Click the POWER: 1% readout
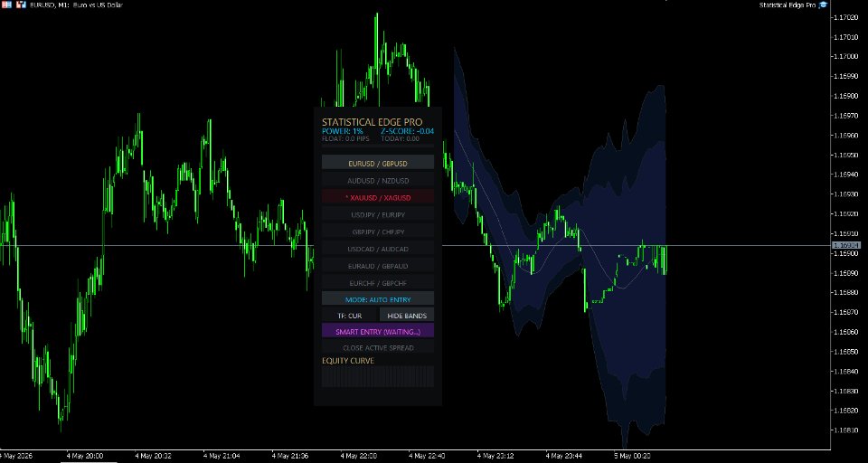This screenshot has width=868, height=463. [x=342, y=131]
